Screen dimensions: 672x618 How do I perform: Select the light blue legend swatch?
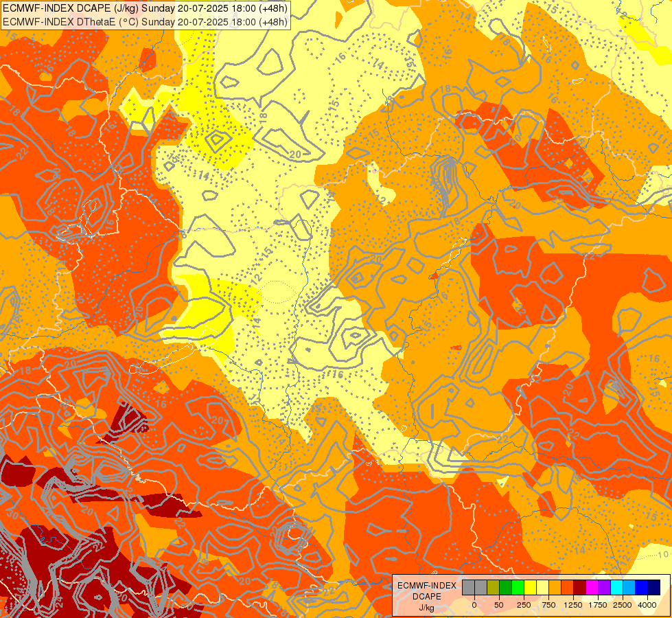click(x=629, y=587)
